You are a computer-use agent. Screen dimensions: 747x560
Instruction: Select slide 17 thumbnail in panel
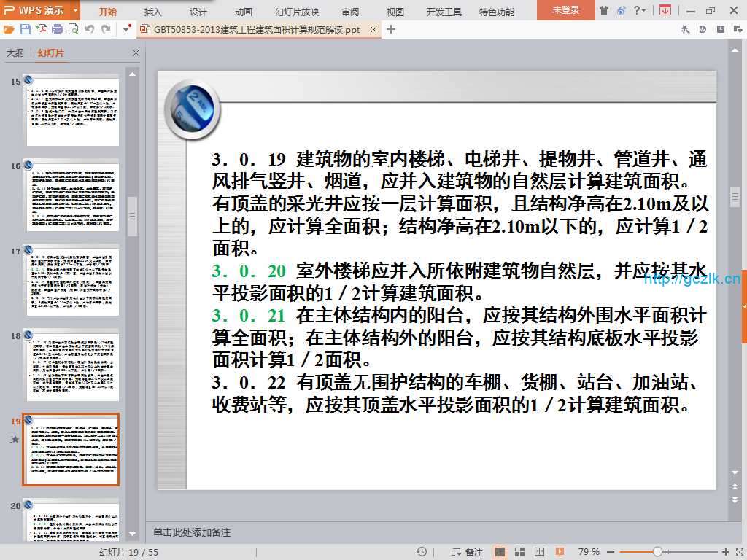pos(72,279)
